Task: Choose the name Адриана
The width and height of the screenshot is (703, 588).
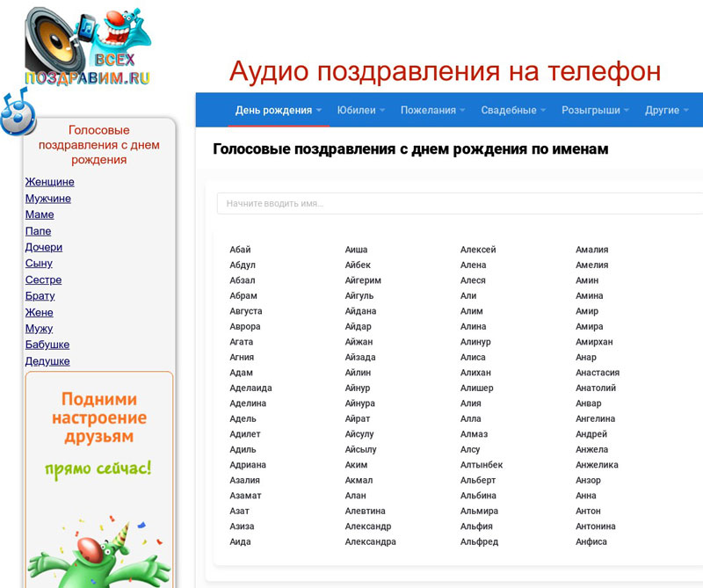Action: coord(248,465)
